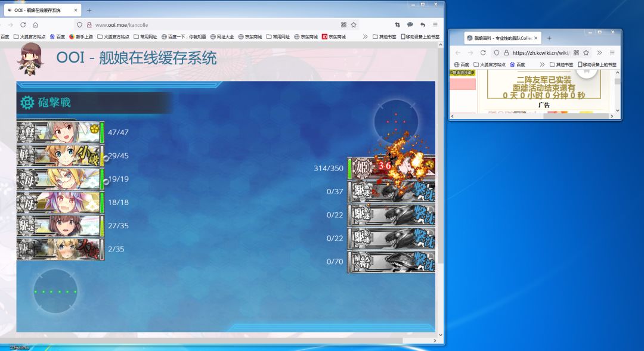This screenshot has width=644, height=351.
Task: Open 移动设备上的书签 in OOI window
Action: (x=420, y=36)
